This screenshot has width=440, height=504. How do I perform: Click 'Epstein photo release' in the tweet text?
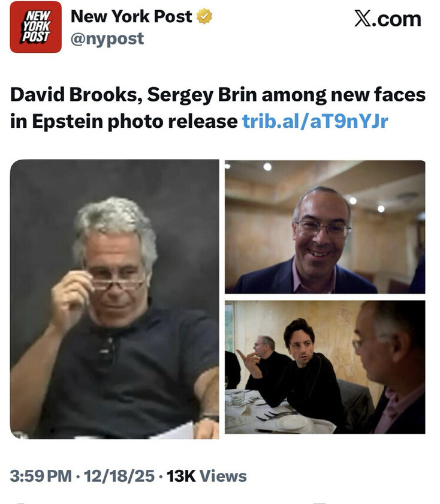point(135,121)
